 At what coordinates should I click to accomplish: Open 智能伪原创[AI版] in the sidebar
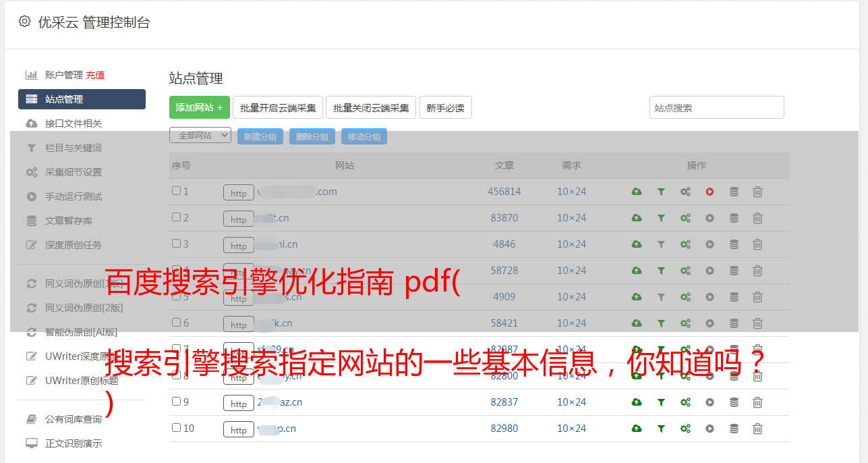point(82,332)
